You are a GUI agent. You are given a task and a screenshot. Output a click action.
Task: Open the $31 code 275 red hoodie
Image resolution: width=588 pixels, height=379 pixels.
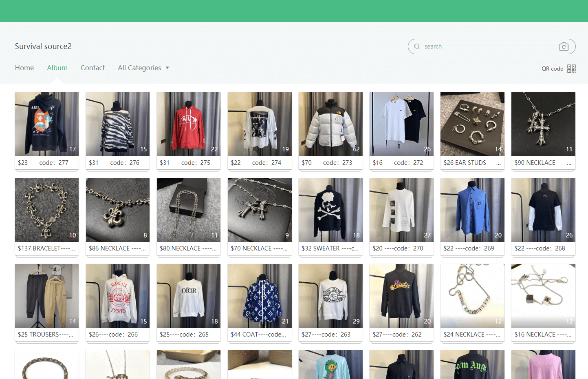(x=189, y=124)
